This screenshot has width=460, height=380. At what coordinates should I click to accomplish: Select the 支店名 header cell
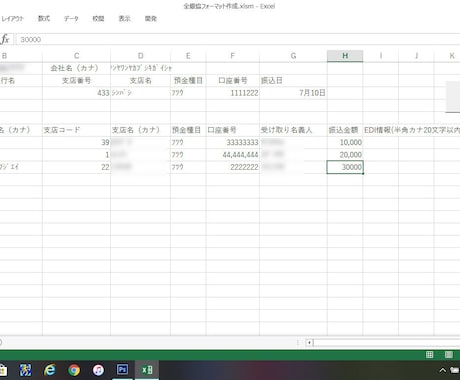(140, 80)
